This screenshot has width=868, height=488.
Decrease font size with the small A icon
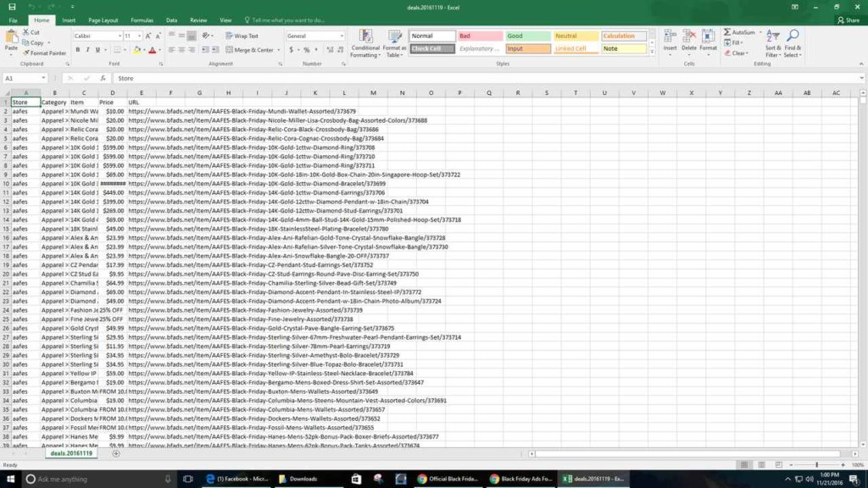coord(159,36)
